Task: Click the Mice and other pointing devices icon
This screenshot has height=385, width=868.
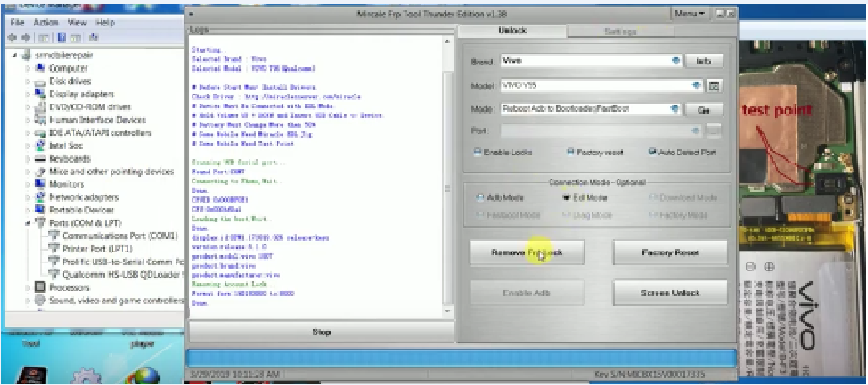Action: [x=40, y=172]
